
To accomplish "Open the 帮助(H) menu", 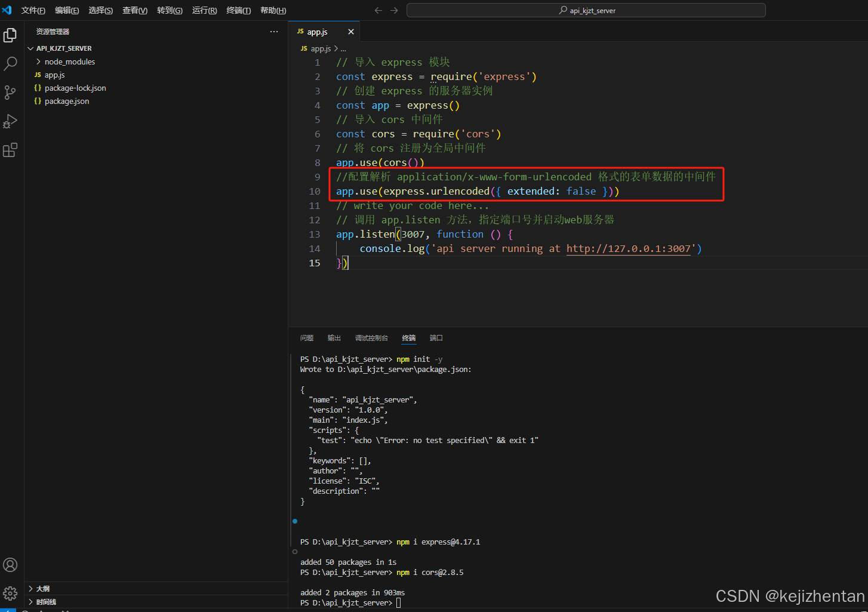I will (273, 10).
